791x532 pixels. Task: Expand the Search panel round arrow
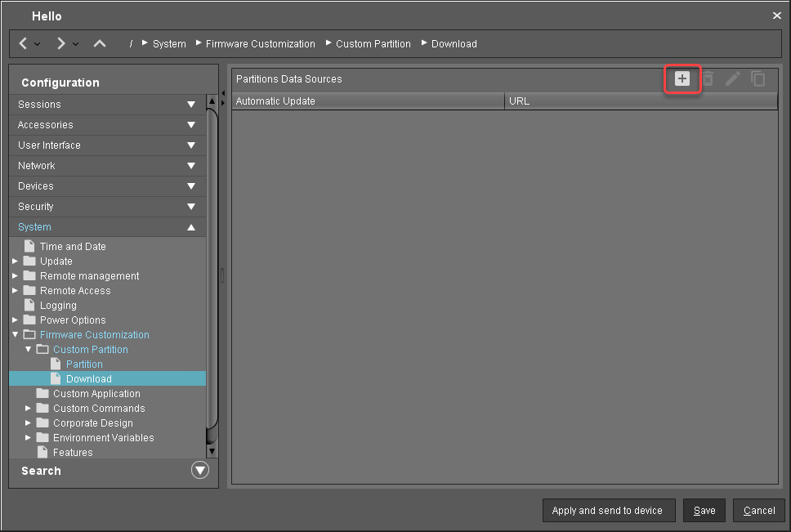point(199,471)
